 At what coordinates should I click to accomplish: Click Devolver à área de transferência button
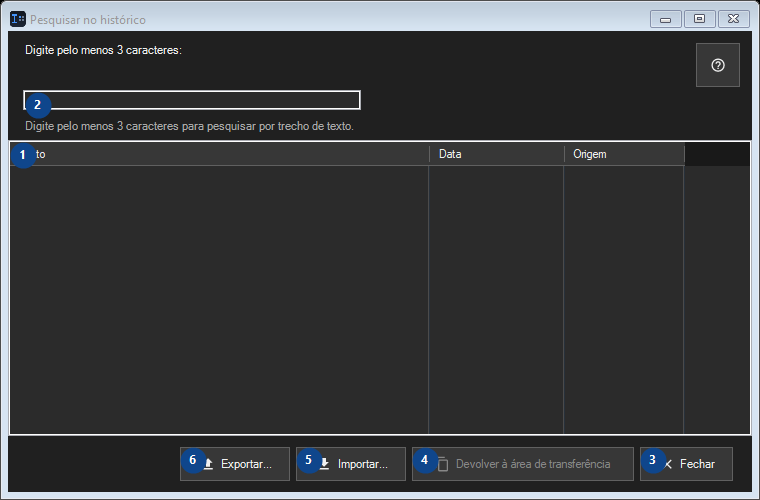point(522,464)
